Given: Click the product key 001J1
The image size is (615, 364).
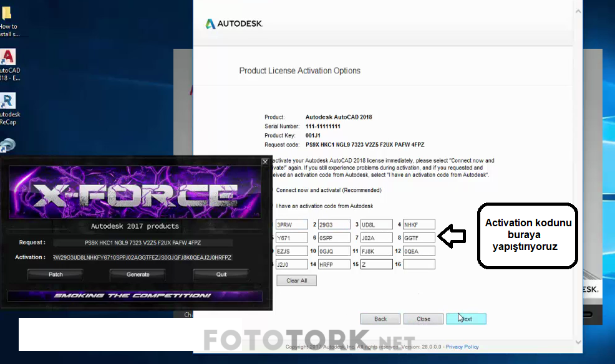Looking at the screenshot, I should click(313, 136).
